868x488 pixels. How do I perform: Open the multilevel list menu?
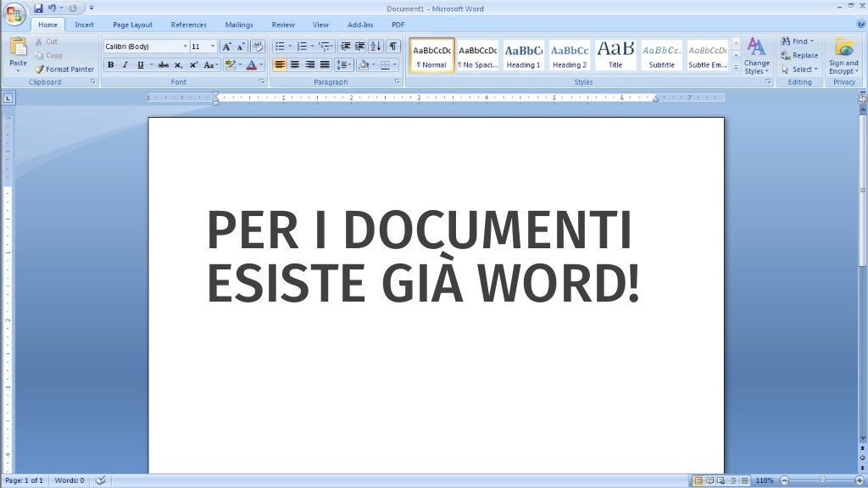[x=325, y=47]
